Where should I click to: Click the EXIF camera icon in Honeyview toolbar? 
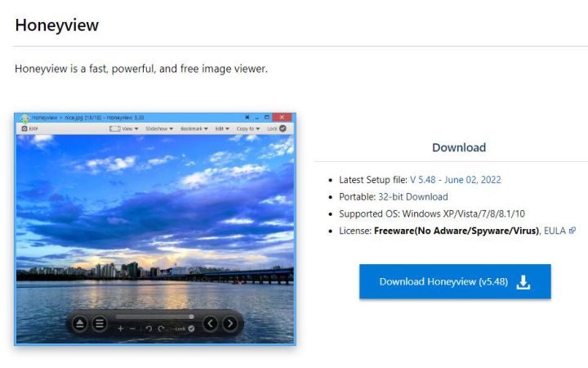click(x=24, y=128)
